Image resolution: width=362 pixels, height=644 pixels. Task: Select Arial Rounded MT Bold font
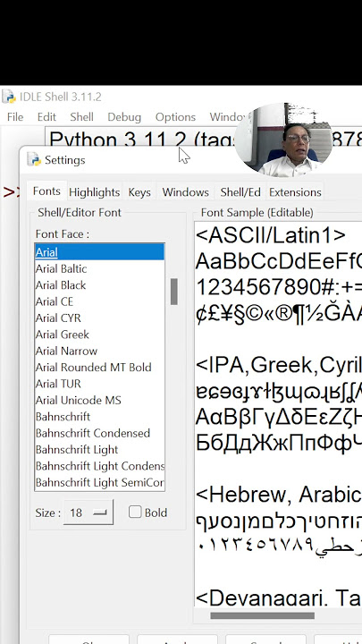100,368
